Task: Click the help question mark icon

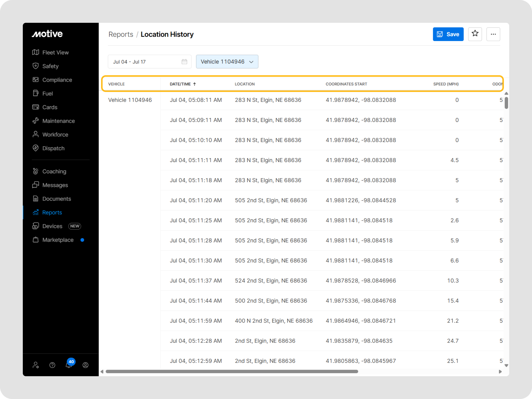Action: point(52,365)
